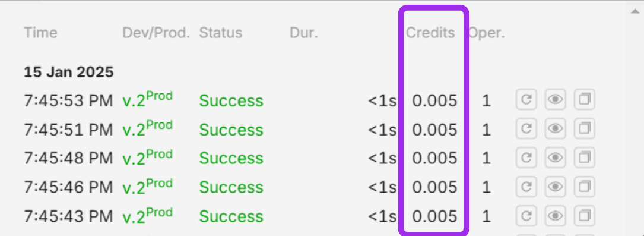Click the Credits column header
Image resolution: width=644 pixels, height=236 pixels.
tap(430, 33)
